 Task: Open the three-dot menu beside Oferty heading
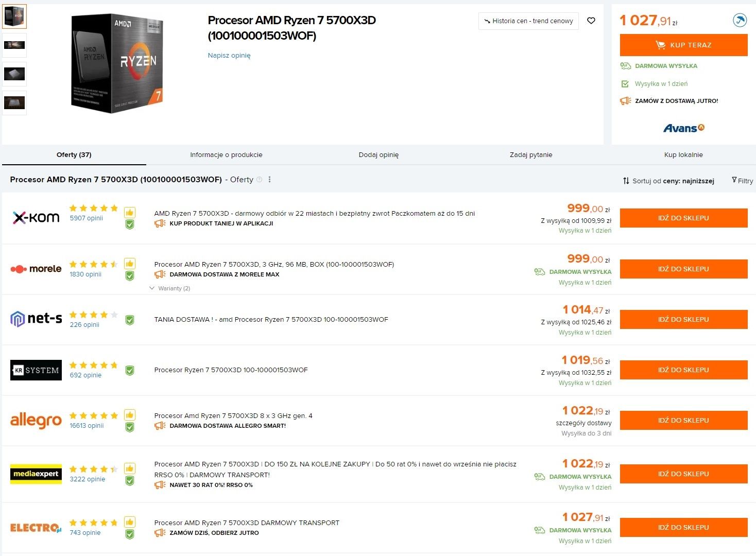point(269,180)
